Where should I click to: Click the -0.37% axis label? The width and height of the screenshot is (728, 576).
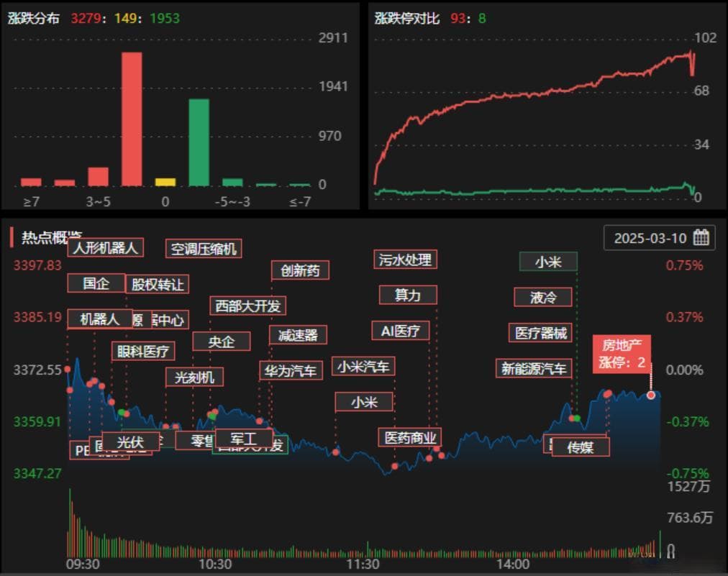pos(688,422)
